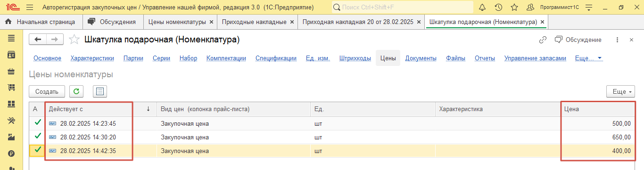This screenshot has width=644, height=170.
Task: Open the Purchases cart sidebar icon
Action: 11,88
